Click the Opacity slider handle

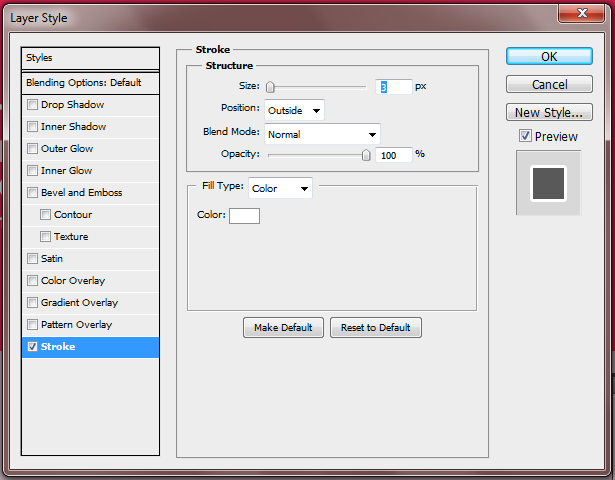point(366,155)
